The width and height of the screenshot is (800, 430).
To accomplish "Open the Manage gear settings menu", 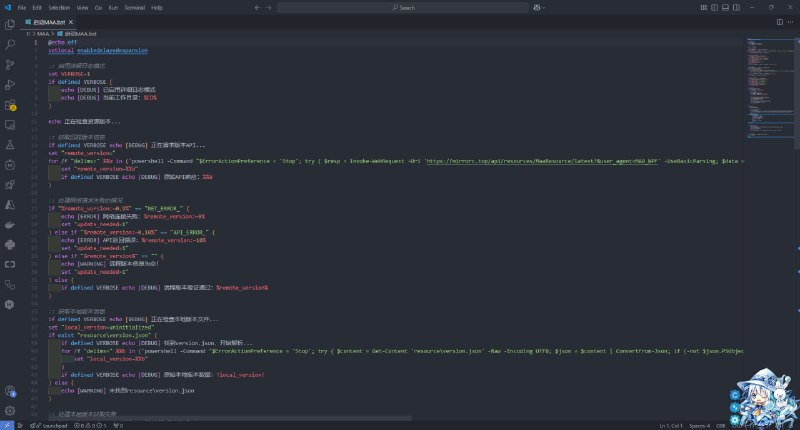I will (11, 410).
